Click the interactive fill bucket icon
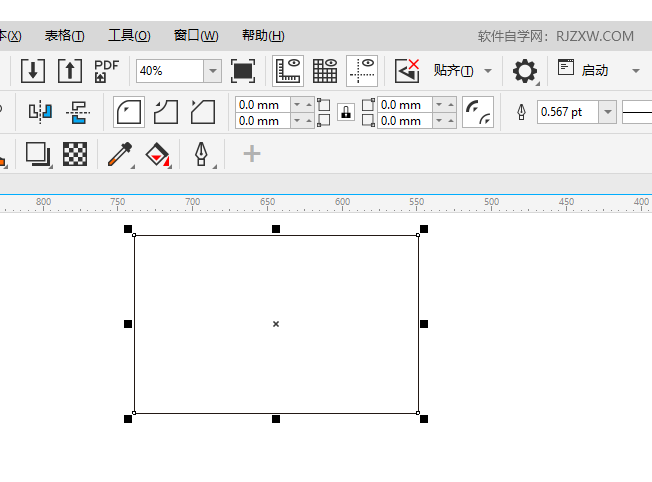The image size is (652, 482). point(158,154)
